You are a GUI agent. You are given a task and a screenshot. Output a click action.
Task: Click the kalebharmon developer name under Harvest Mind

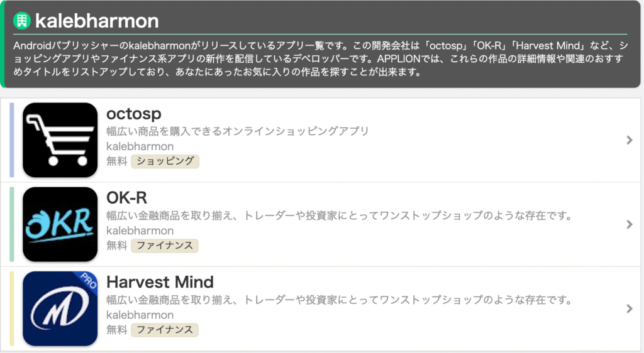(x=140, y=315)
